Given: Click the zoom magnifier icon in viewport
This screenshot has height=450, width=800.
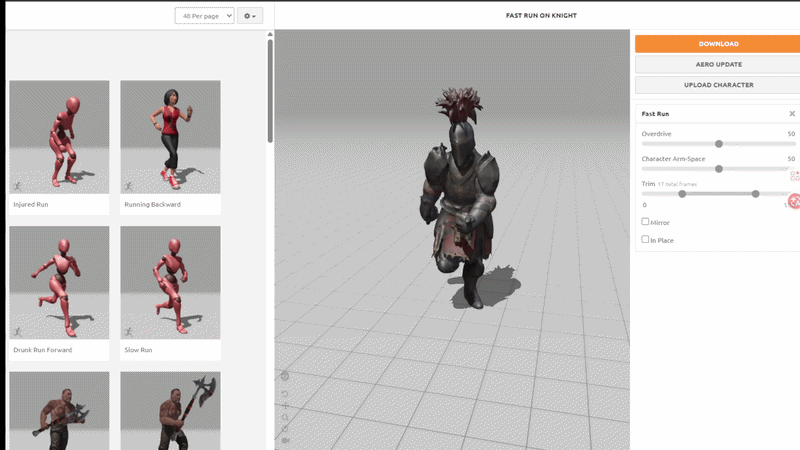Looking at the screenshot, I should (285, 417).
